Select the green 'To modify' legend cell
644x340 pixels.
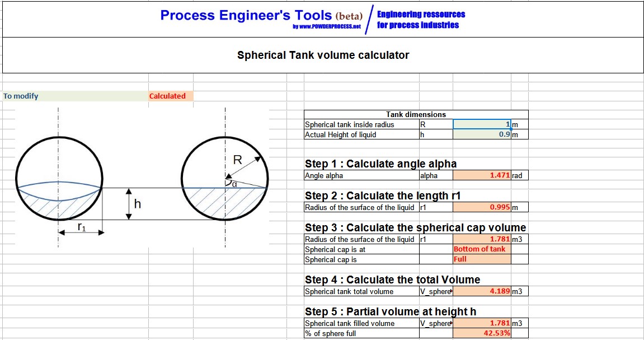[x=73, y=96]
